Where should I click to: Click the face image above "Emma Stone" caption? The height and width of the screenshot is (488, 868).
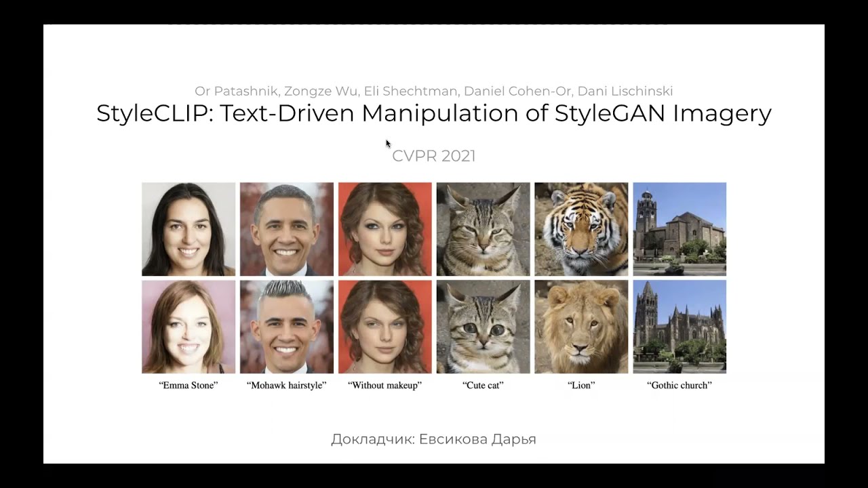[x=189, y=327]
